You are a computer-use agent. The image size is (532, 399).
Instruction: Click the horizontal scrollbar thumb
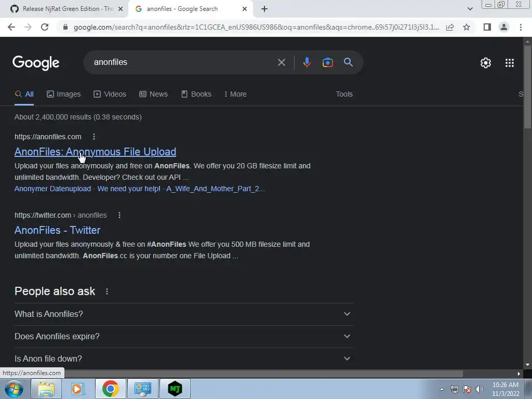click(x=263, y=374)
